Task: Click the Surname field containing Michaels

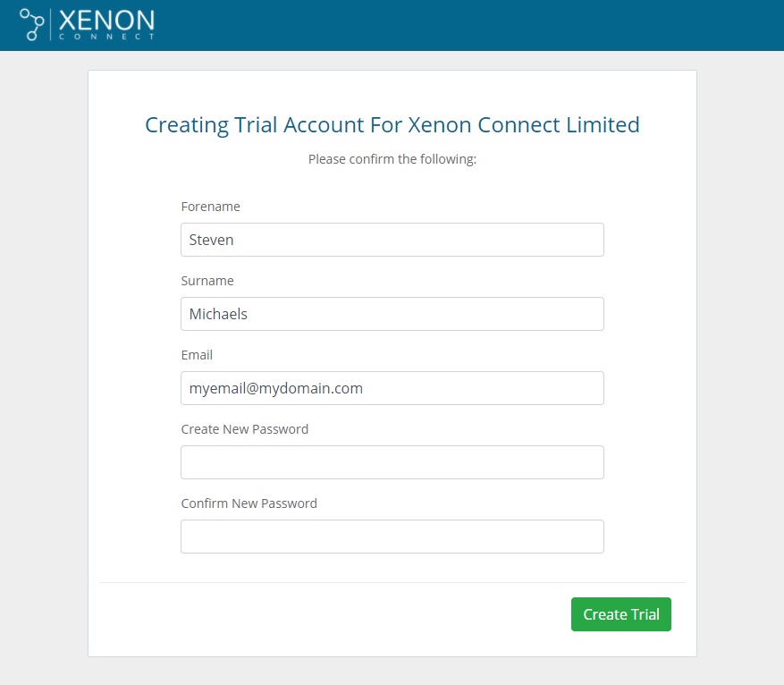Action: pyautogui.click(x=392, y=314)
